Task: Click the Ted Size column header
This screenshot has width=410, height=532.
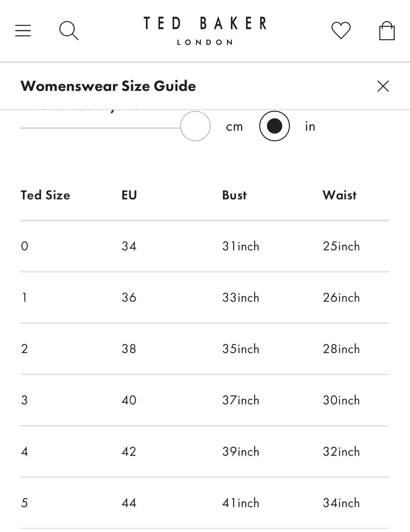Action: (45, 195)
